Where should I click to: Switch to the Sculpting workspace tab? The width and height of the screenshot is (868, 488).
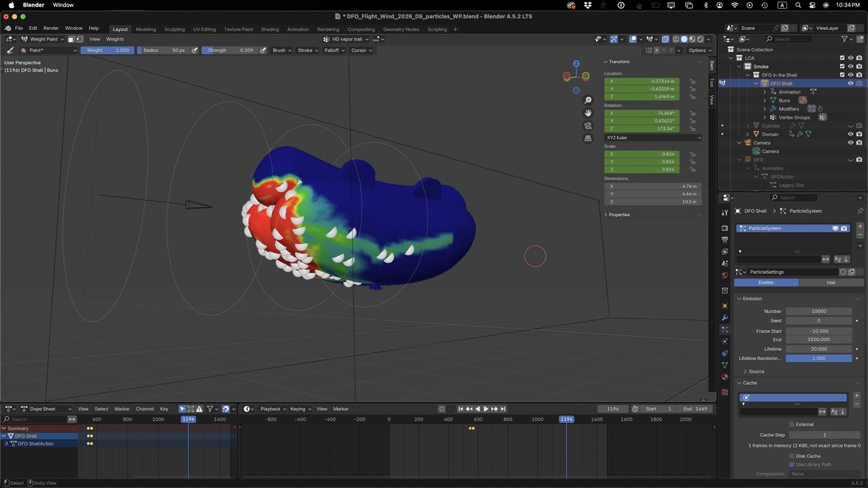[x=174, y=29]
